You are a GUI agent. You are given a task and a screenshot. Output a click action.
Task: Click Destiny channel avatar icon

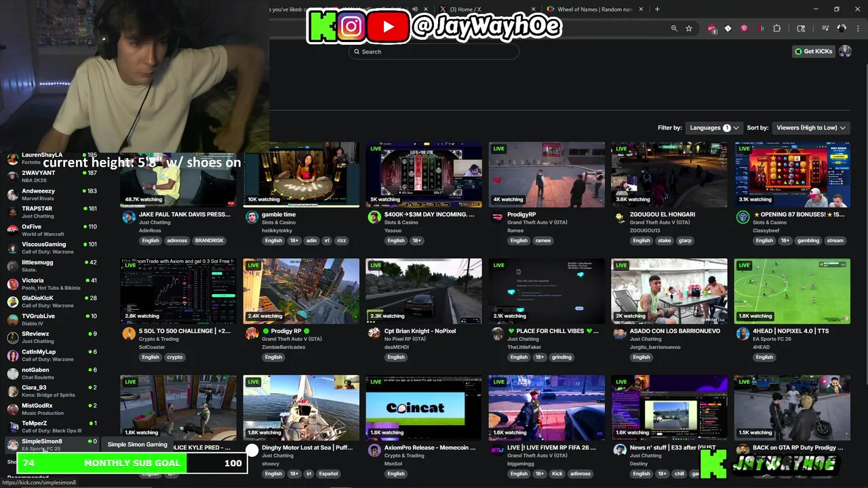[x=620, y=450]
